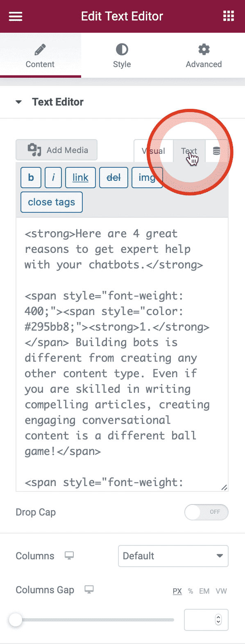Image resolution: width=245 pixels, height=644 pixels.
Task: Insert a link with the link button
Action: 80,177
